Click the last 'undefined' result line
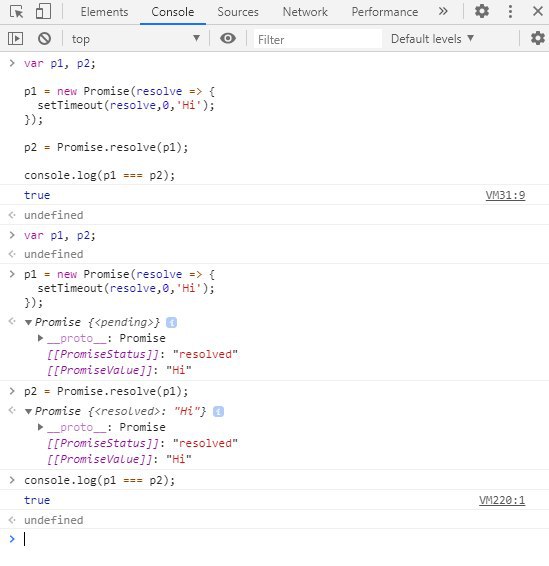Viewport: 549px width, 566px height. coord(53,520)
